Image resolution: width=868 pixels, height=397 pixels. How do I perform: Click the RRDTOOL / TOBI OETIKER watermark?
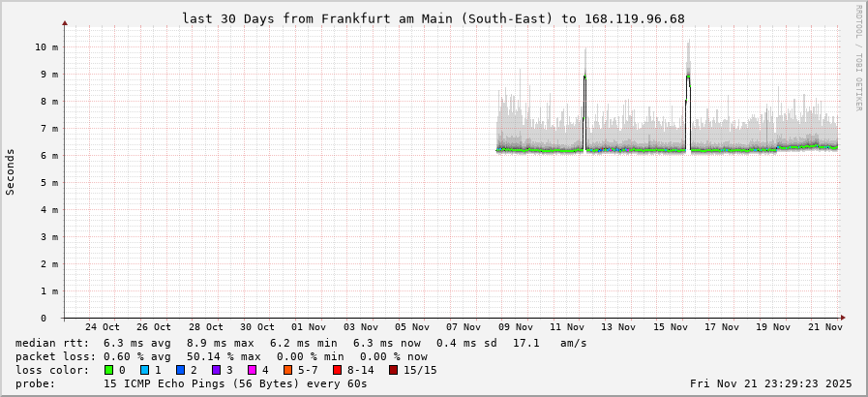[x=858, y=58]
